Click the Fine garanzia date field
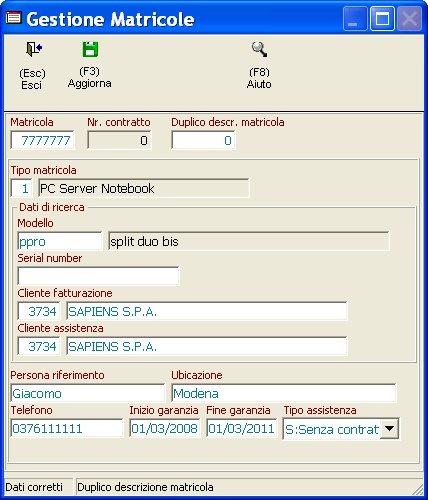This screenshot has height=500, width=428. click(x=241, y=428)
